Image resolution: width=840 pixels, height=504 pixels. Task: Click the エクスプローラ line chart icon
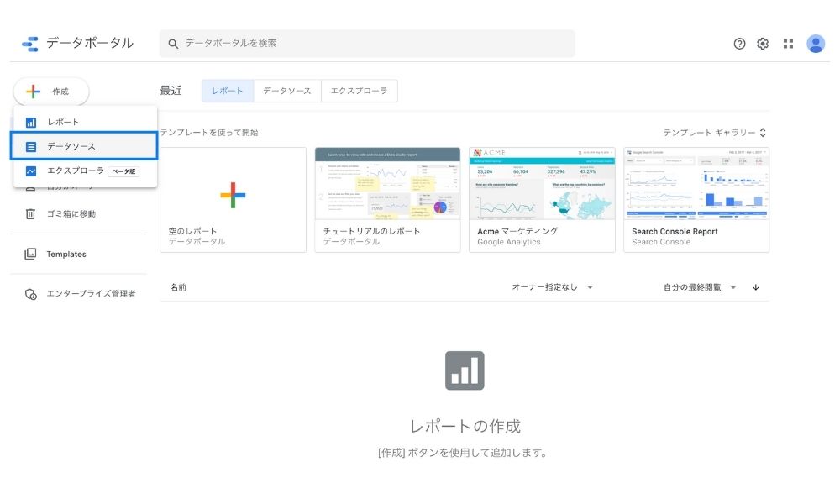coord(31,171)
